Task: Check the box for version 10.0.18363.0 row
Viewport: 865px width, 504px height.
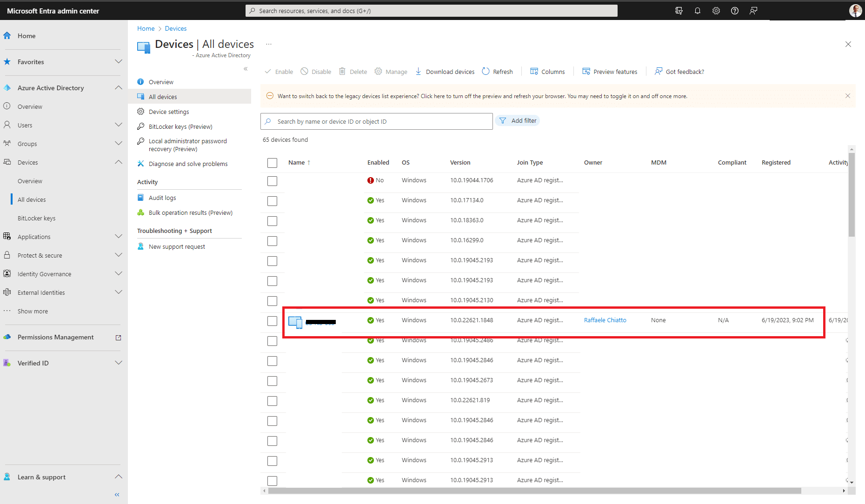Action: 273,221
